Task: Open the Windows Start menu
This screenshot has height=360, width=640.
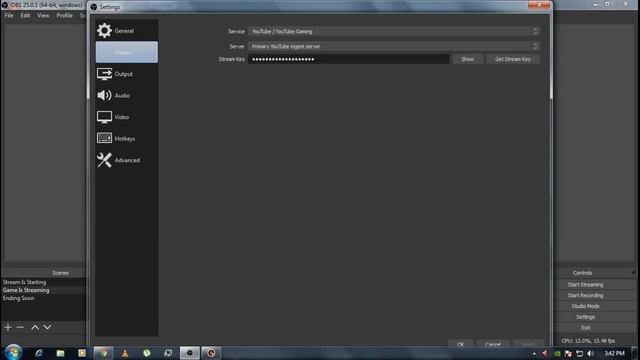Action: click(x=13, y=353)
